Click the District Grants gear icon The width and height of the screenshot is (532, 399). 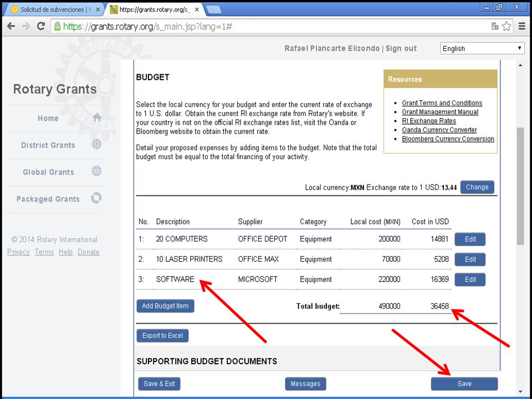tap(96, 144)
